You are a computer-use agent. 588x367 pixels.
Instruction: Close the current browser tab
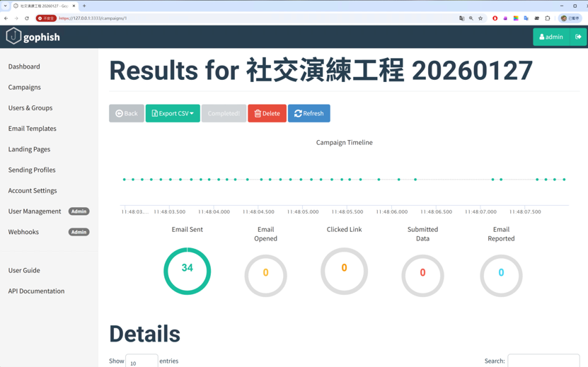(x=74, y=6)
